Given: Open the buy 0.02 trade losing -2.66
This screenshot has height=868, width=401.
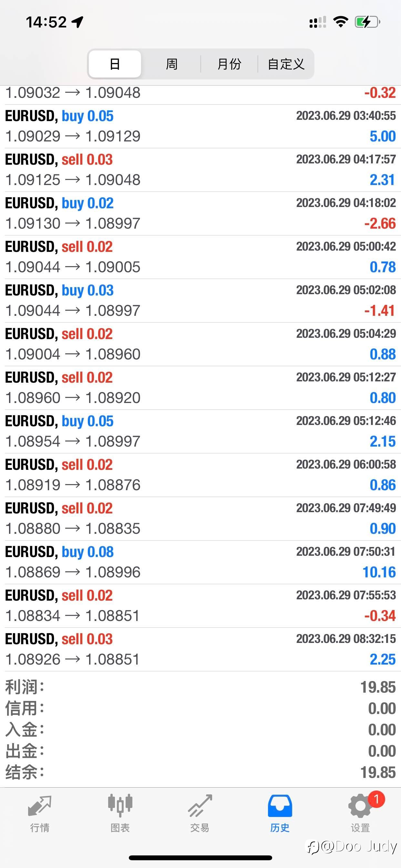Looking at the screenshot, I should [200, 214].
